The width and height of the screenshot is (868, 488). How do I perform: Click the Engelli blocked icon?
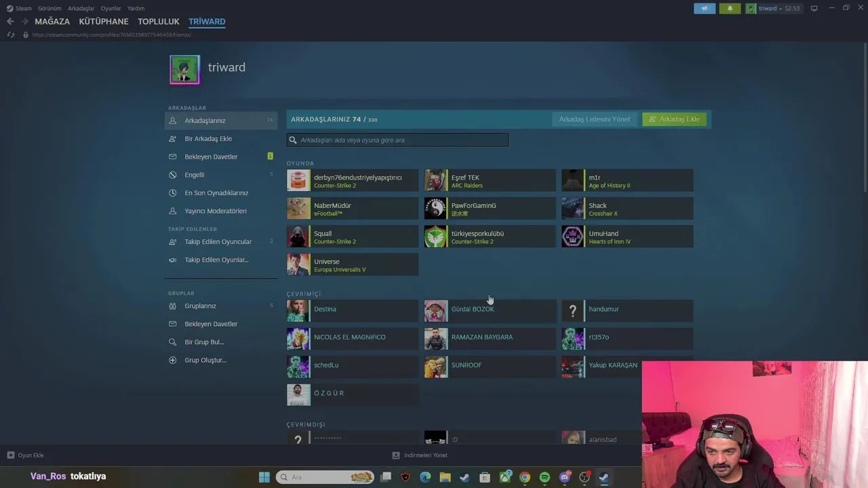pos(172,175)
